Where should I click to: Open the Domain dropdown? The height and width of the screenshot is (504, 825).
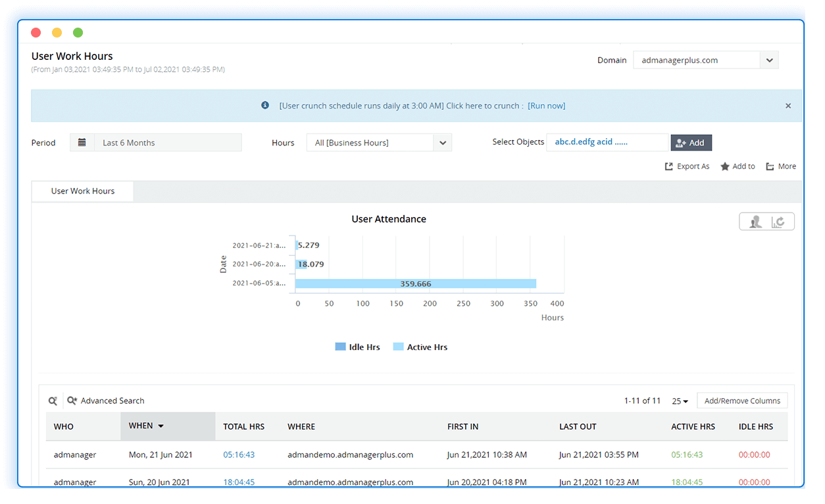(768, 60)
